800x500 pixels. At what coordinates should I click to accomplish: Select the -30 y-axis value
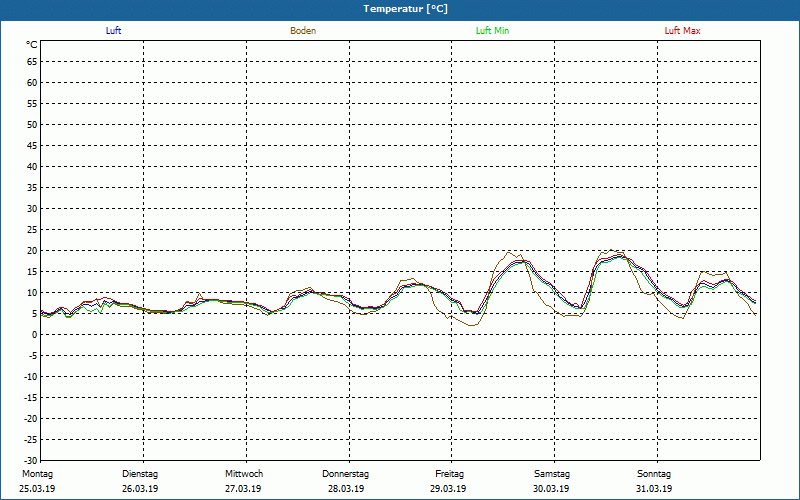[x=31, y=460]
